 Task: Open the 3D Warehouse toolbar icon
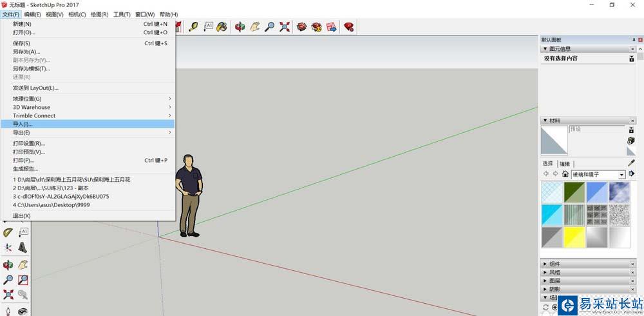coord(302,26)
